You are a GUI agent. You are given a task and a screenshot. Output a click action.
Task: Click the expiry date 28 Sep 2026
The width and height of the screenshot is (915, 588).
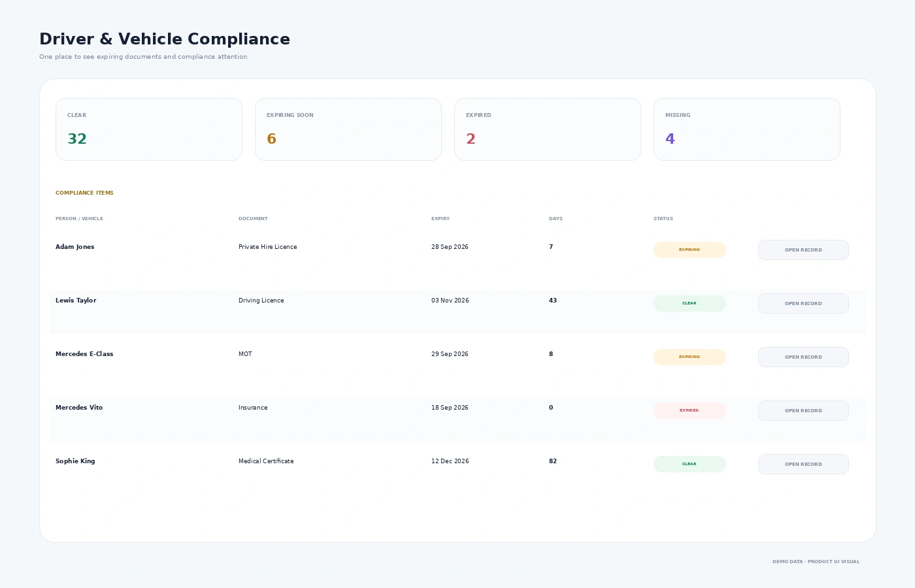pyautogui.click(x=450, y=247)
